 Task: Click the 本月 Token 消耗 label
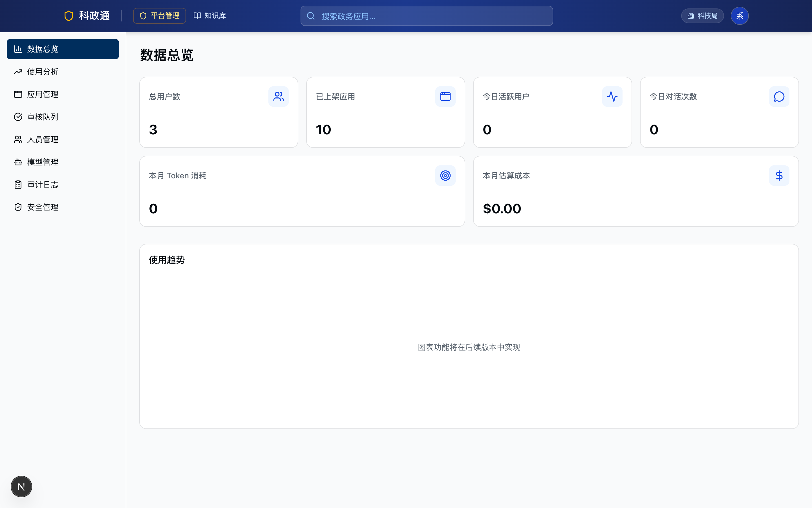pyautogui.click(x=178, y=176)
